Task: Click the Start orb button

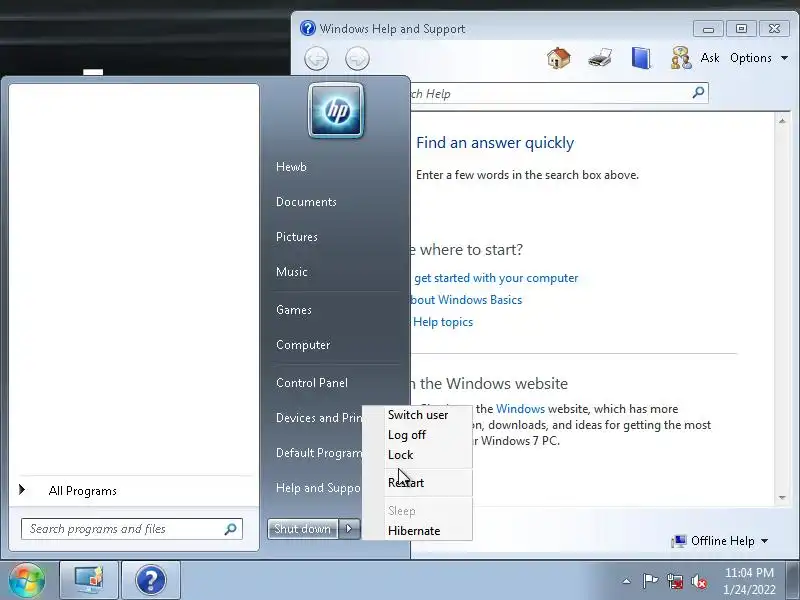Action: [26, 580]
